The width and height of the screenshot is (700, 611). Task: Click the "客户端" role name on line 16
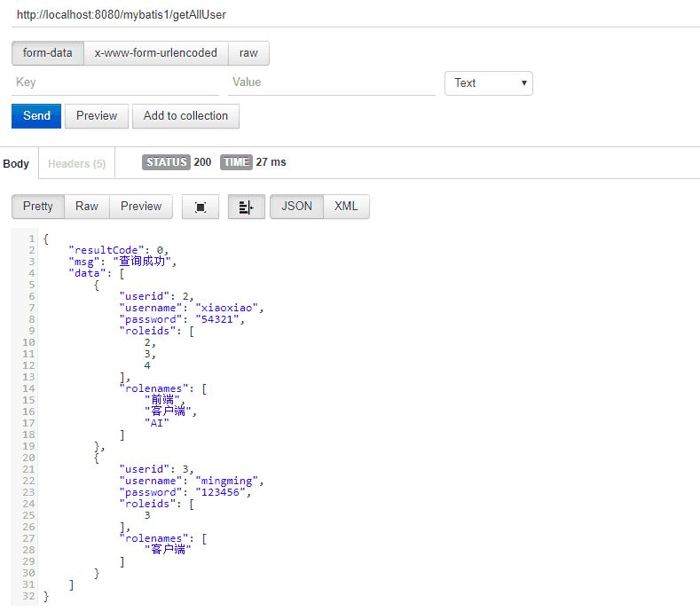tap(168, 411)
